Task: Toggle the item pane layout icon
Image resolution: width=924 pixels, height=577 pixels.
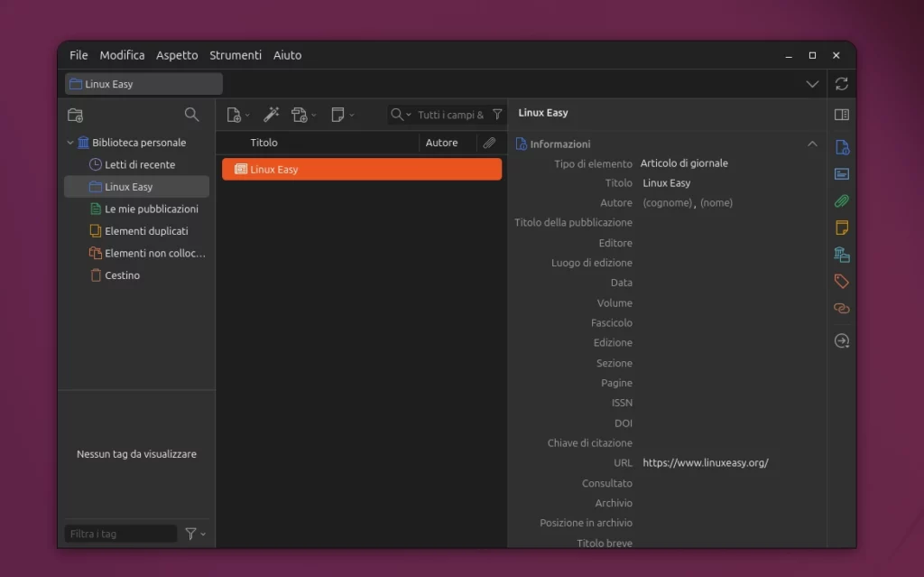Action: click(x=842, y=115)
